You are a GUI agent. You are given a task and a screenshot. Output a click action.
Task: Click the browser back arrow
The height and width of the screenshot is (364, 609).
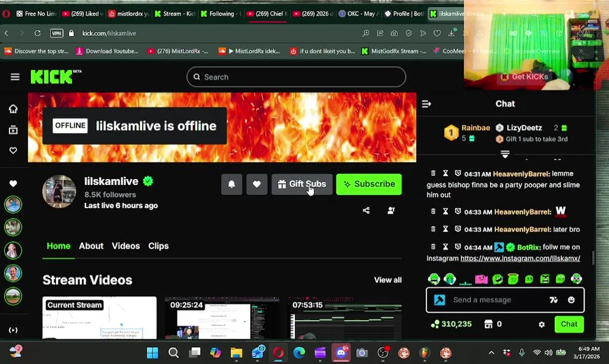7,33
